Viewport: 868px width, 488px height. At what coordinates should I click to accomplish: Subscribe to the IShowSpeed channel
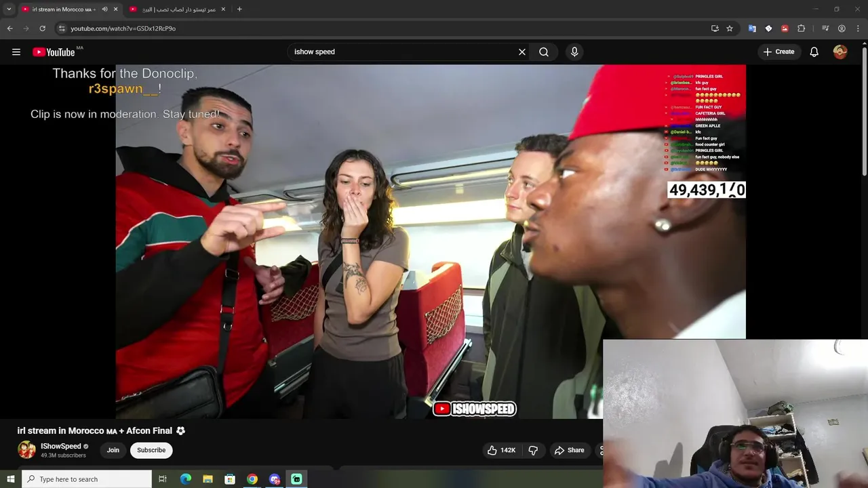point(151,450)
